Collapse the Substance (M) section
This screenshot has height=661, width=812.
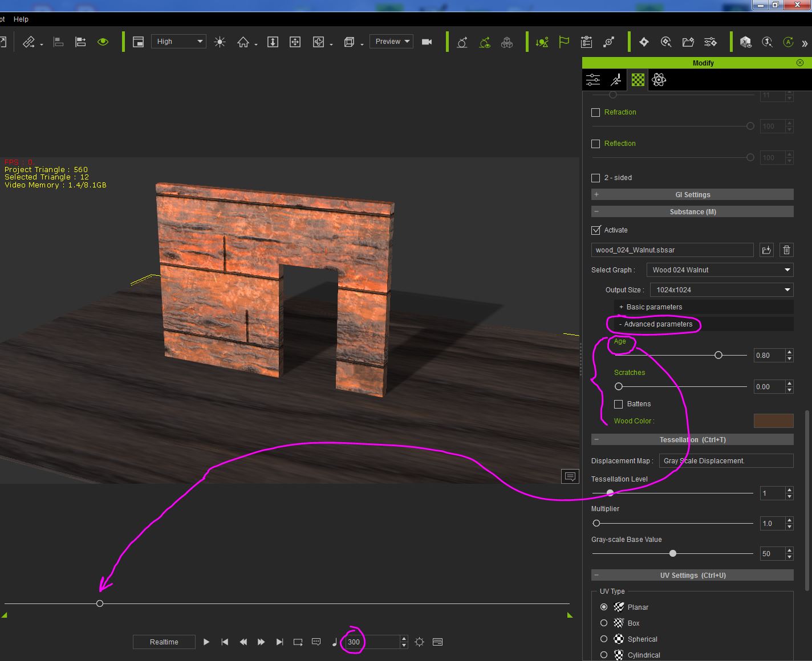[692, 212]
